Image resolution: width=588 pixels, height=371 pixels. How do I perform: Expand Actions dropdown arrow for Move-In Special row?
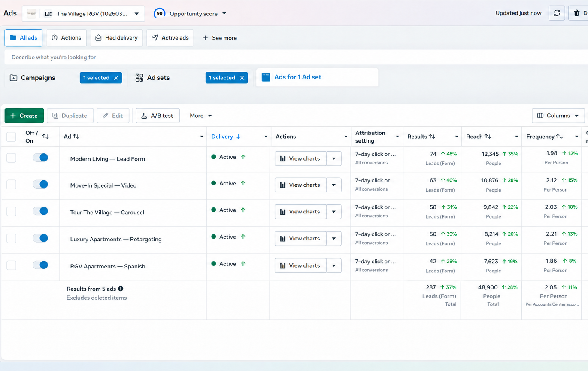[x=334, y=185]
